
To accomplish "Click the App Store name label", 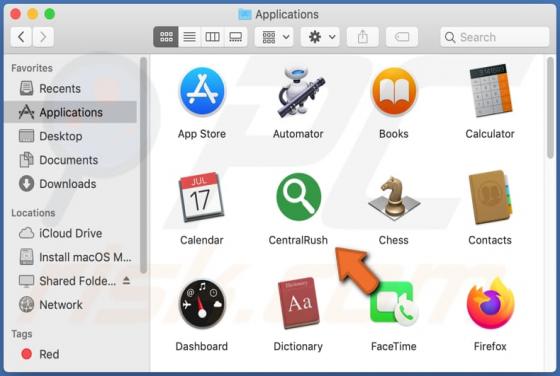I will [x=202, y=134].
